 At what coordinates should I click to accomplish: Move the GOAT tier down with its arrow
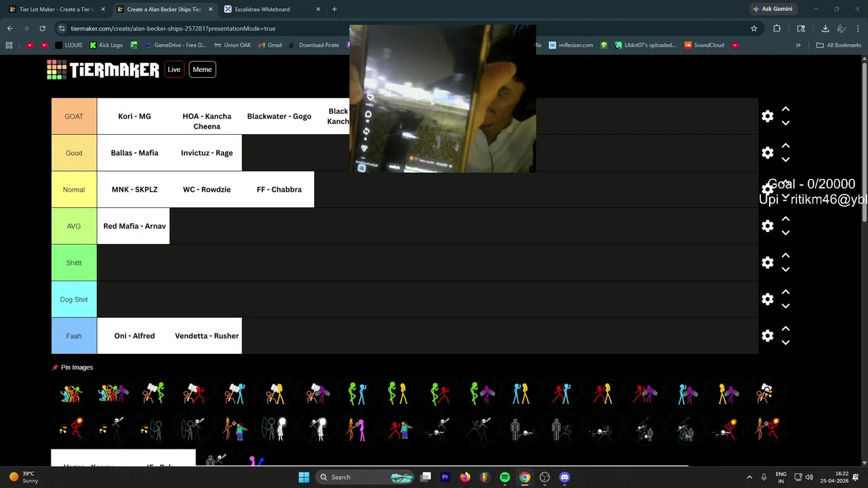click(785, 123)
